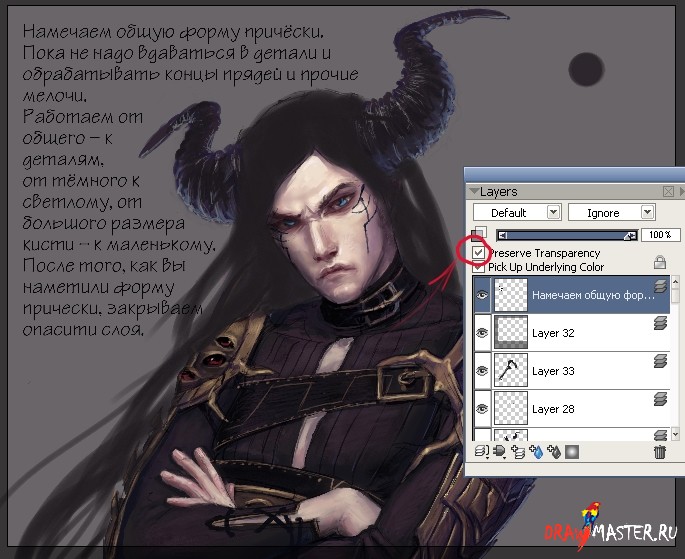Toggle the Pick Up Underlying Color checkbox
Screen dimensions: 685x559
478,266
